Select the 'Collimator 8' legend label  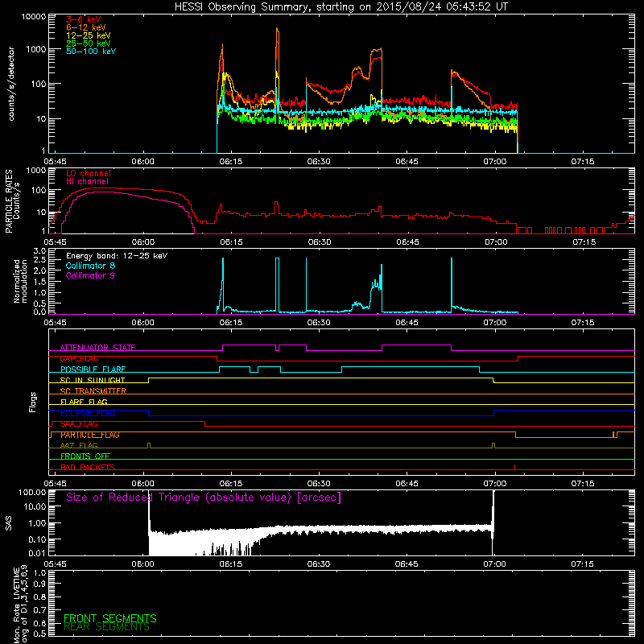coord(90,266)
